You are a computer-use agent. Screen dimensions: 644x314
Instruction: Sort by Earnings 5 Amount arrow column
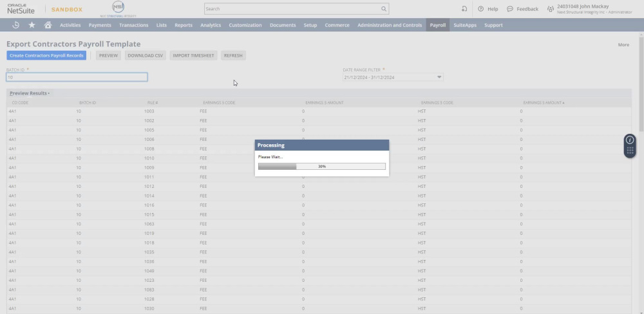coord(544,102)
